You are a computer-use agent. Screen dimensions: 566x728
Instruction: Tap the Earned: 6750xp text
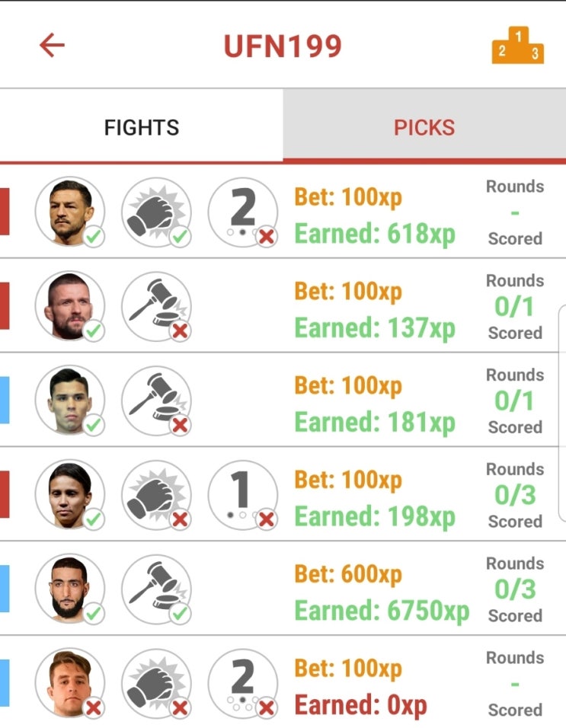[x=382, y=610]
